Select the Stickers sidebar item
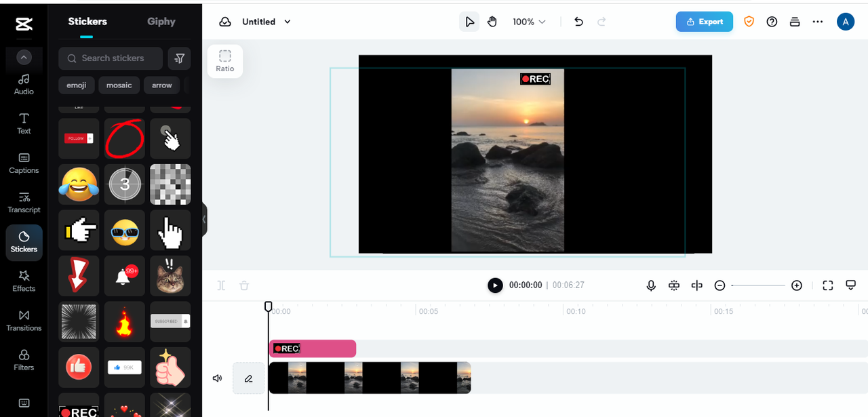868x417 pixels. click(x=24, y=242)
